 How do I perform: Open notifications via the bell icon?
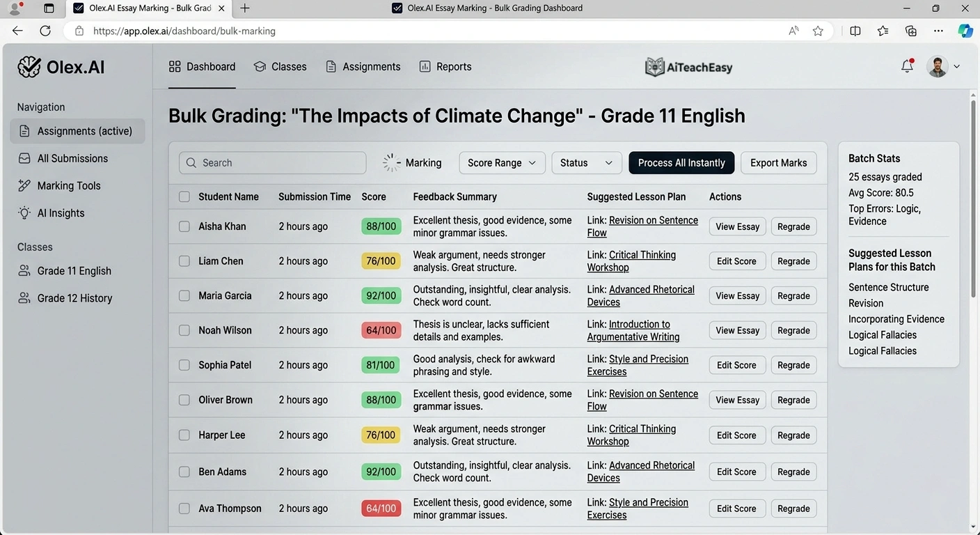click(907, 66)
